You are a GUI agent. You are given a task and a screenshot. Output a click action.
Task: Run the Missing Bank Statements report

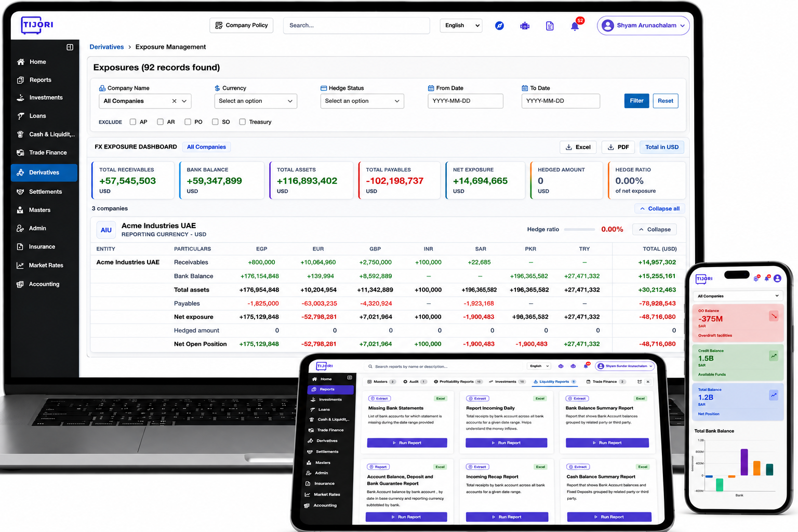click(407, 443)
